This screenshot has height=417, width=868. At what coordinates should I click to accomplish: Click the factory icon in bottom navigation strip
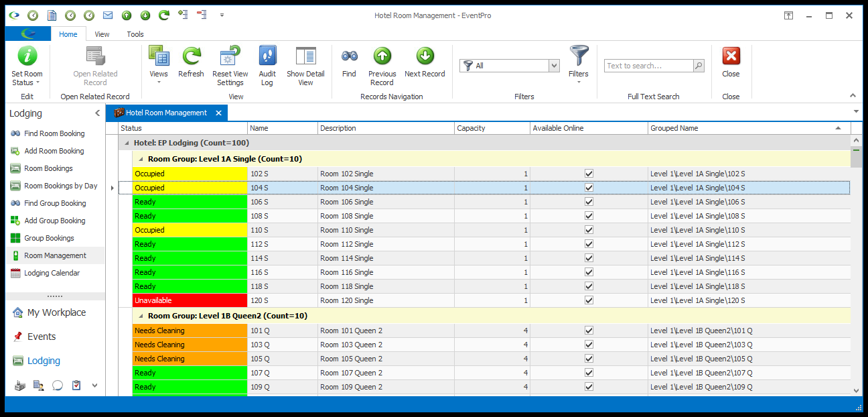click(x=19, y=385)
